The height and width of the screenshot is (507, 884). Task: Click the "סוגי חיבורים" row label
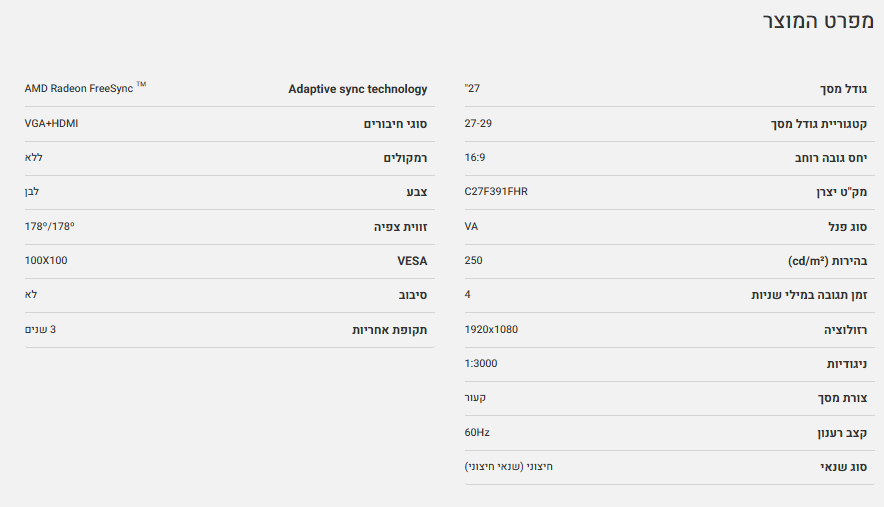coord(395,124)
